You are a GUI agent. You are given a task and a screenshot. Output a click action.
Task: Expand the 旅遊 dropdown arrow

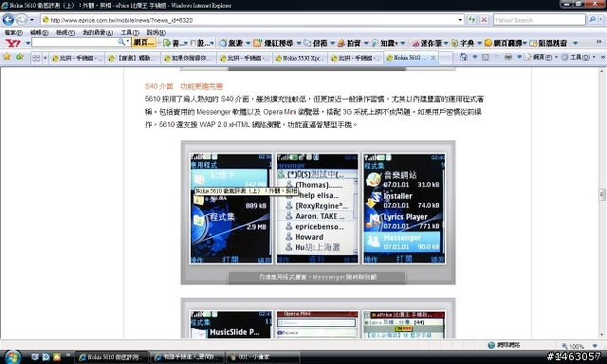coord(248,44)
